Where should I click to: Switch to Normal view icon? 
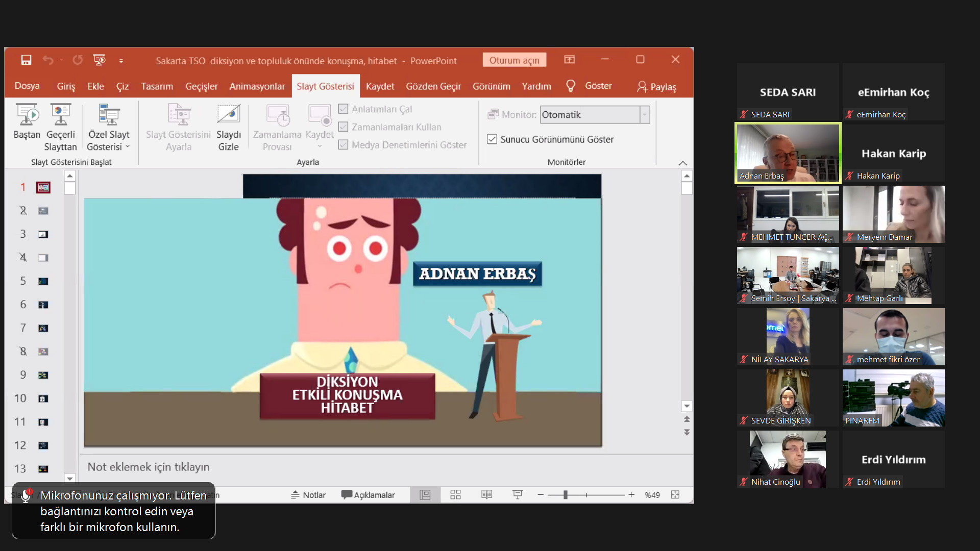[x=425, y=494]
